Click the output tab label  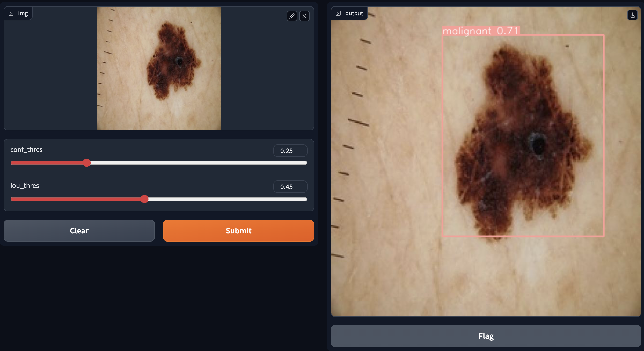pos(354,13)
